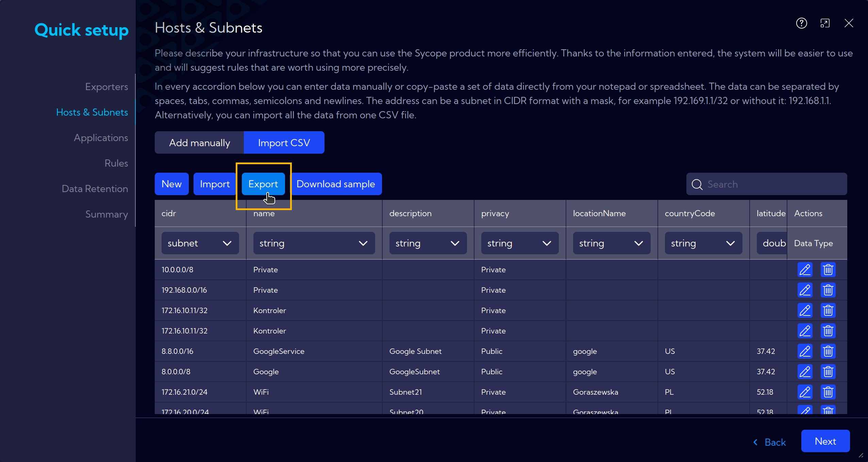This screenshot has height=462, width=868.
Task: Go to Summary step in sidebar
Action: (106, 214)
